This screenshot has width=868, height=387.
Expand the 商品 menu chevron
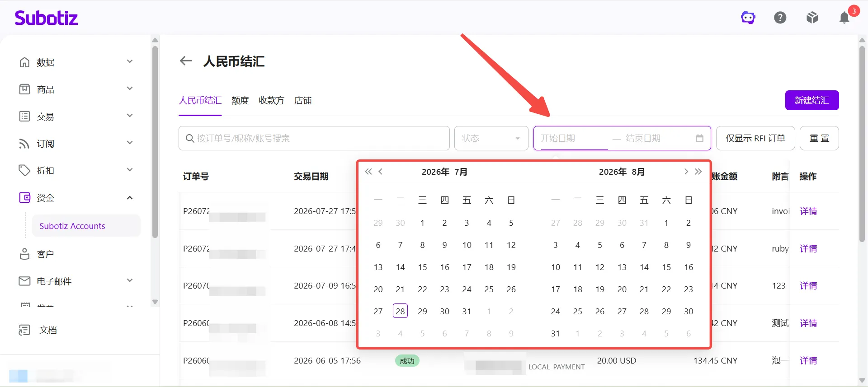click(130, 89)
